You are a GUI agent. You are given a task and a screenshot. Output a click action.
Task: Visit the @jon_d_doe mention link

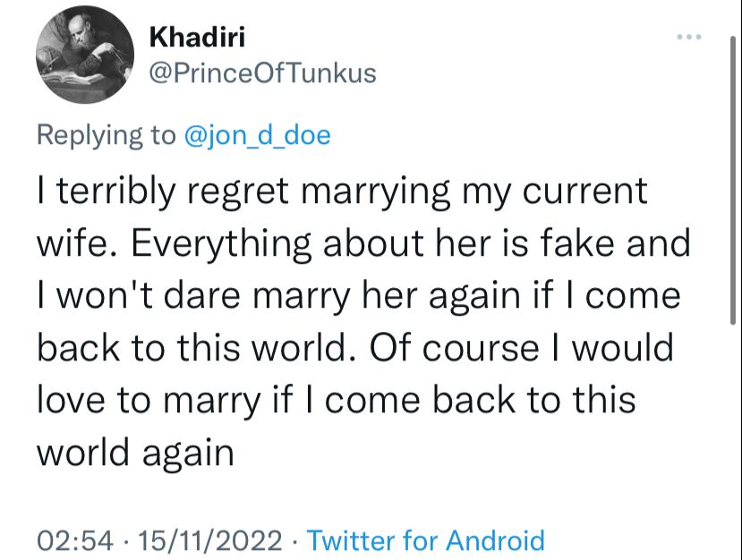click(257, 135)
